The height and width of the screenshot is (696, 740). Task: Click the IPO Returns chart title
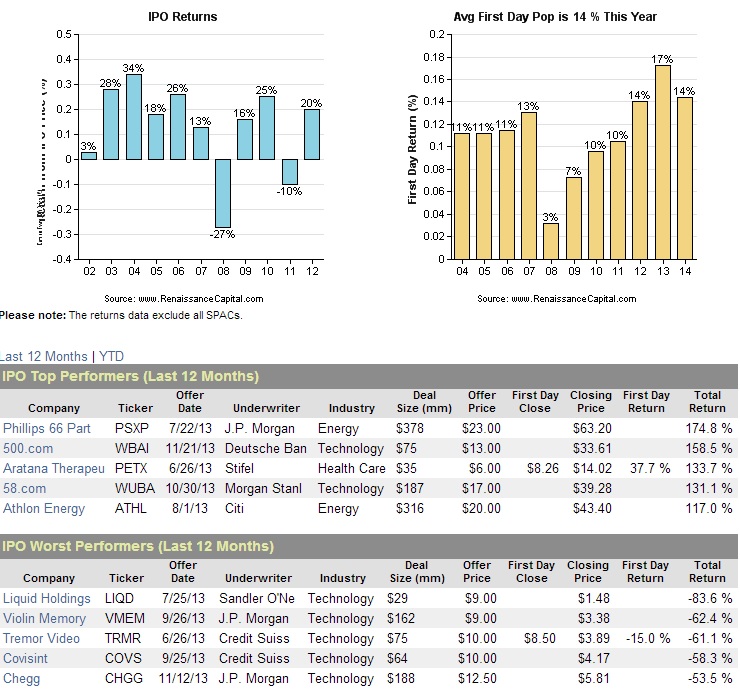(183, 17)
